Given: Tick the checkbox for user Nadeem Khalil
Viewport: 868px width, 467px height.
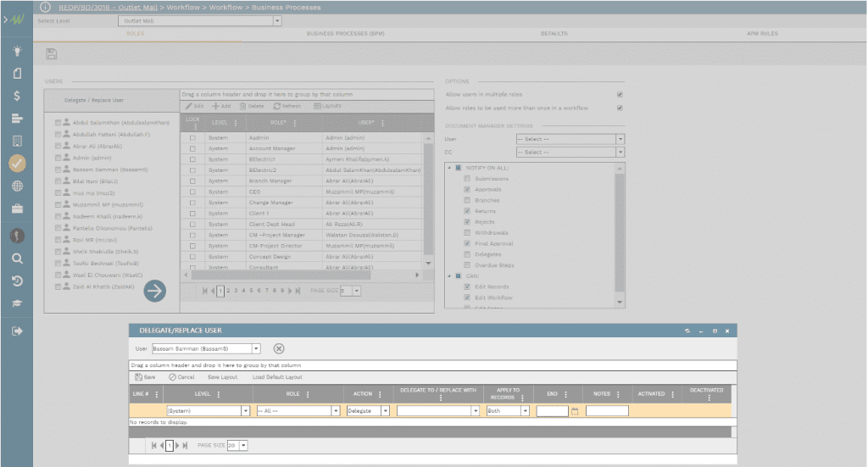Looking at the screenshot, I should 58,216.
